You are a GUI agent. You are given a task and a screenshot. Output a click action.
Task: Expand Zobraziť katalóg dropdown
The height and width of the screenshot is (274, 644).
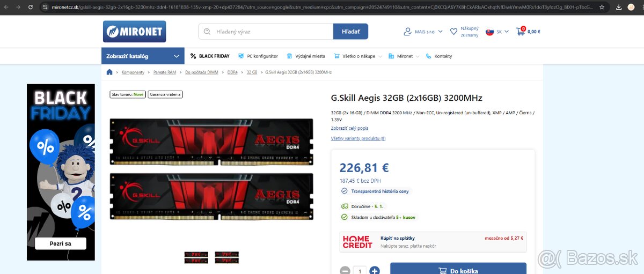[143, 56]
